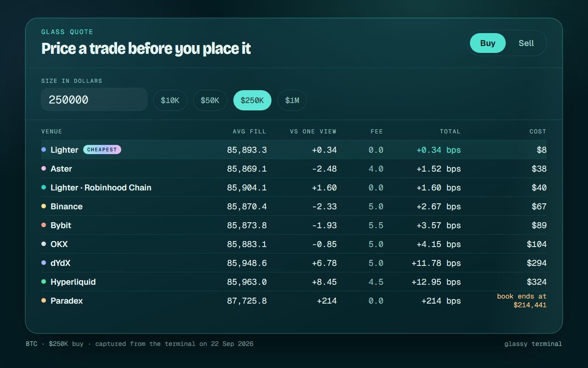
Task: Pick the $1M size preset
Action: (x=292, y=100)
